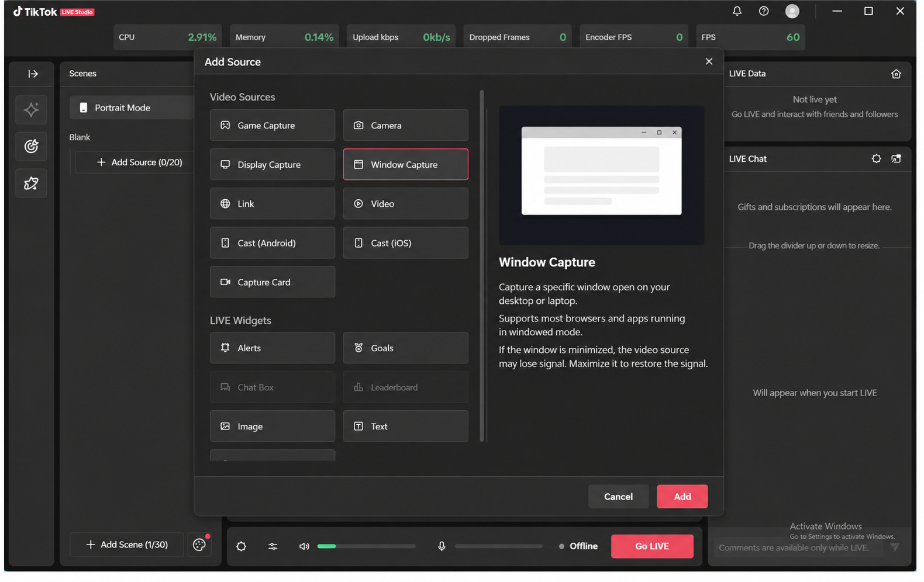Select the Game Capture source
Image resolution: width=924 pixels, height=582 pixels.
tap(273, 125)
